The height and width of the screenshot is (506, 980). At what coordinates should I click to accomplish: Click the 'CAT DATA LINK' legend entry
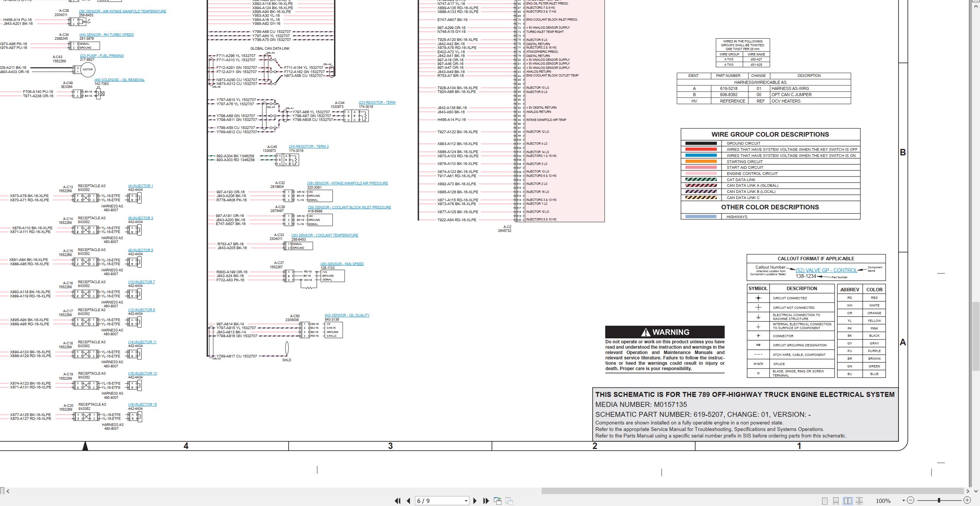(x=741, y=180)
